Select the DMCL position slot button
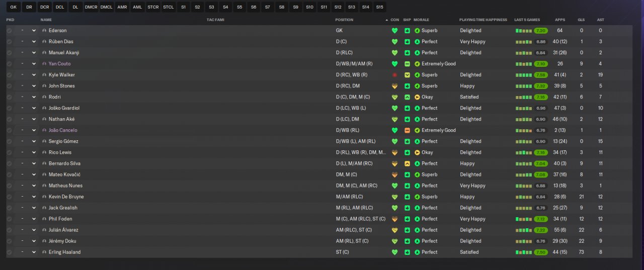644x270 pixels. coord(106,7)
